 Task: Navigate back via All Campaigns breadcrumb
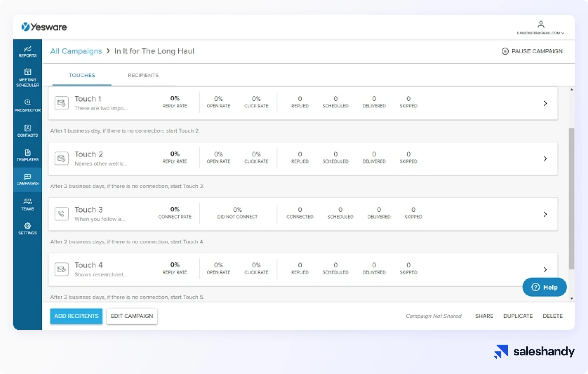tap(76, 51)
